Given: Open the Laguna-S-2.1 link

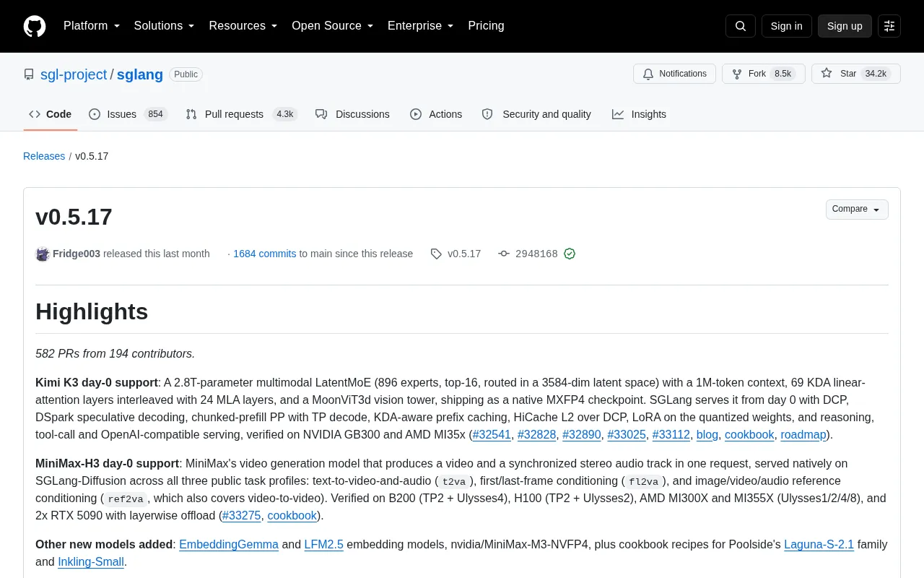Looking at the screenshot, I should (819, 544).
